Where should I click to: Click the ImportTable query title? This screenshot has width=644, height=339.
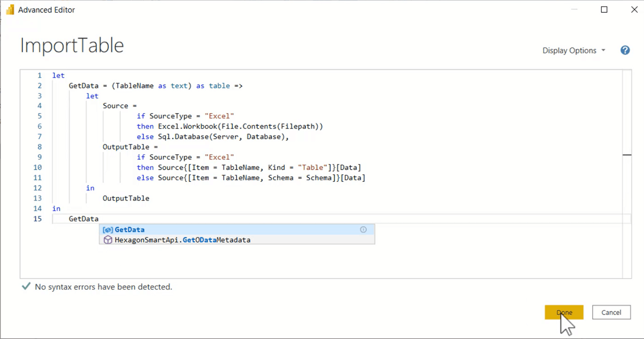coord(72,45)
